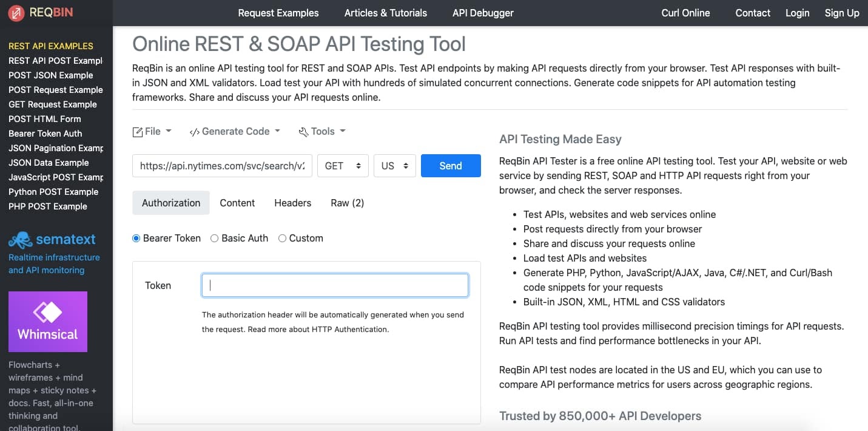Open the File menu via its icon

138,131
